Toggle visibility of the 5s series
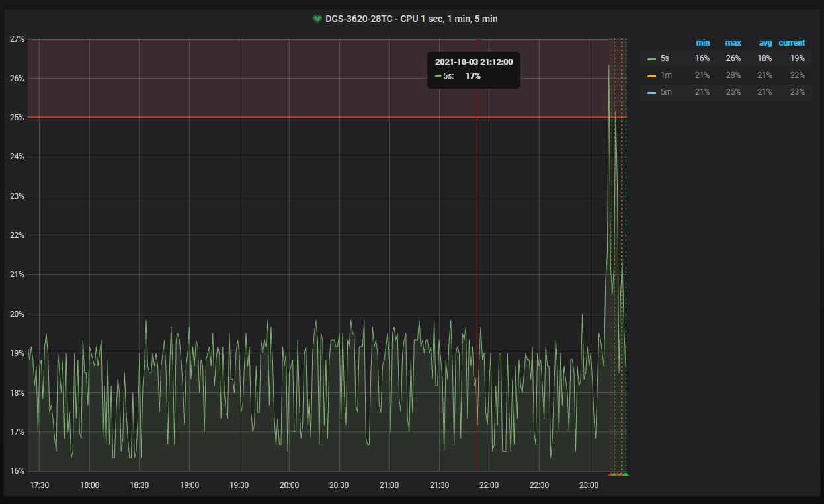 665,58
